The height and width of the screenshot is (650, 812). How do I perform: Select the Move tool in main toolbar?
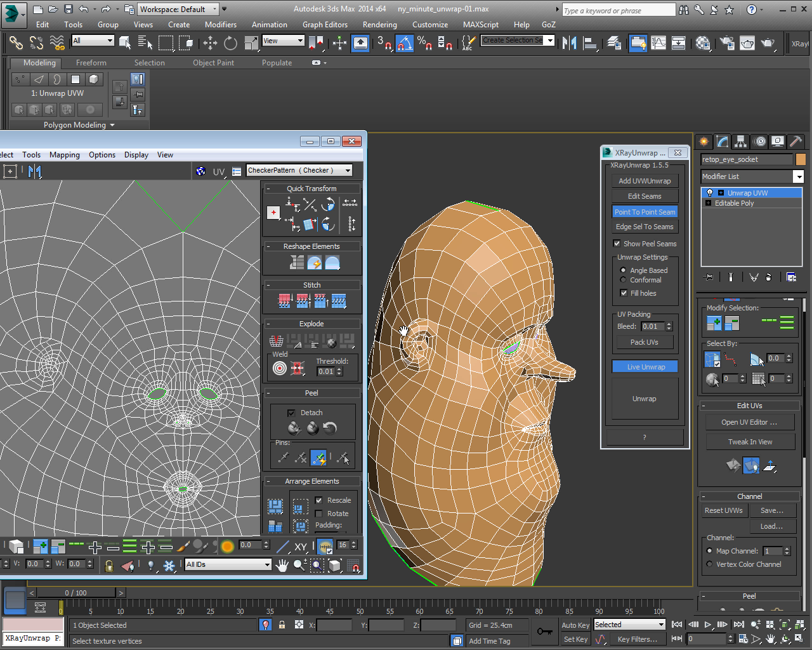[210, 43]
